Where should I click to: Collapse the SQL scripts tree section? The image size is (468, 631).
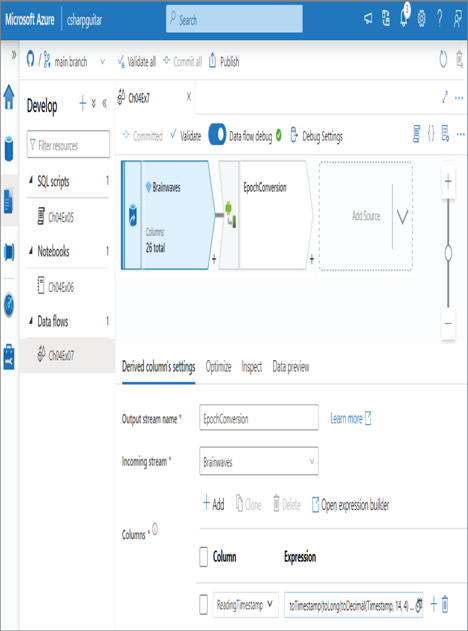click(31, 181)
